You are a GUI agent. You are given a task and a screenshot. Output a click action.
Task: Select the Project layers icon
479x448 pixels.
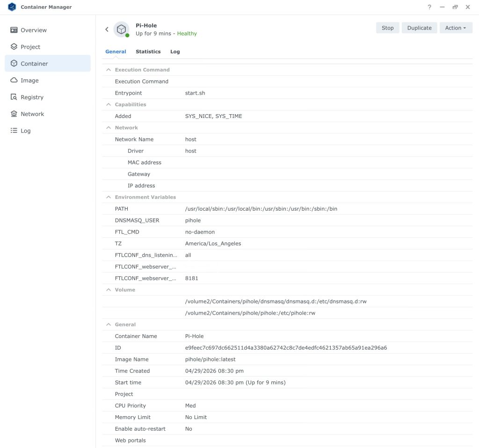pos(14,46)
